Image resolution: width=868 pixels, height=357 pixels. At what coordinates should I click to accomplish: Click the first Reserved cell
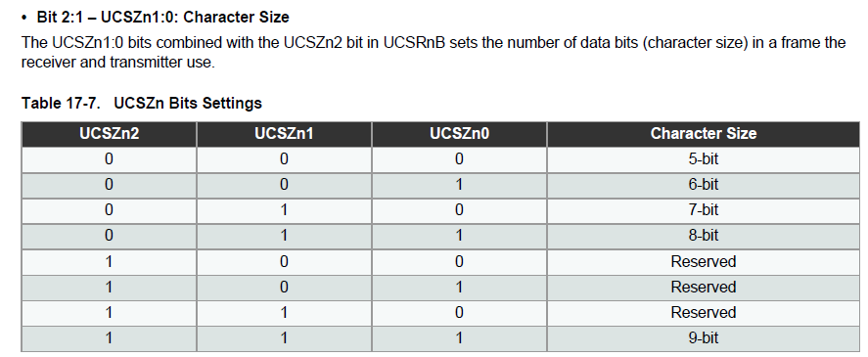click(703, 261)
